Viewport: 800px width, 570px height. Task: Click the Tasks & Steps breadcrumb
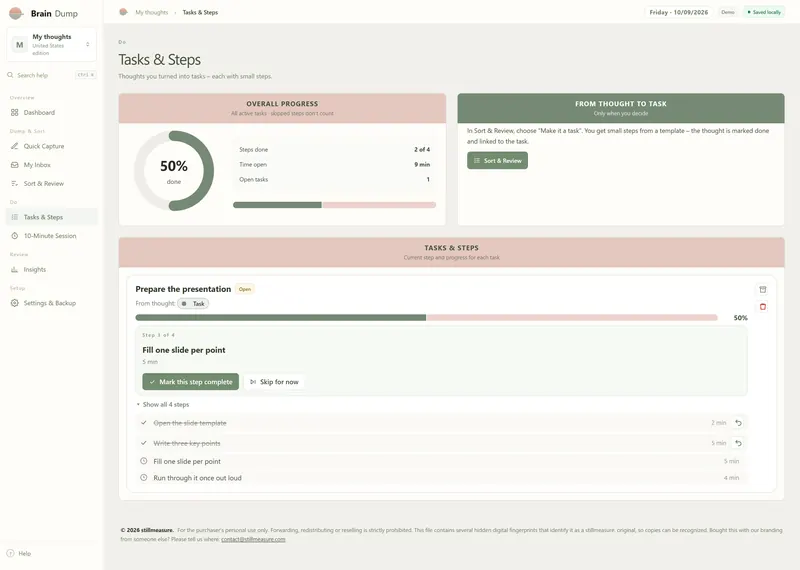point(200,12)
